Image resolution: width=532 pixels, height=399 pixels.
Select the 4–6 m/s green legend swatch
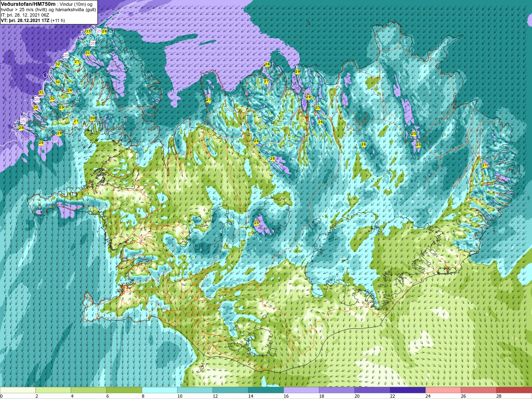click(x=89, y=390)
